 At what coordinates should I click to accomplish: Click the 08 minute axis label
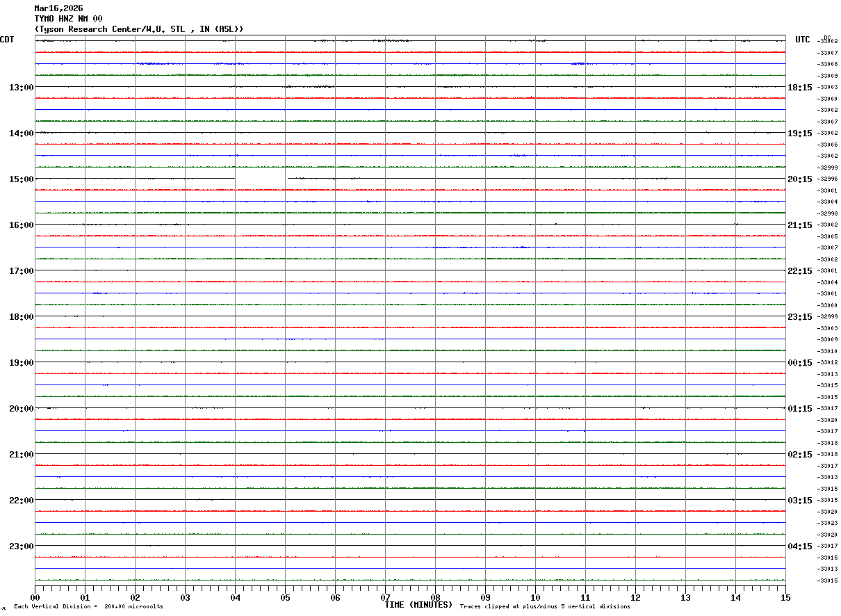435,598
